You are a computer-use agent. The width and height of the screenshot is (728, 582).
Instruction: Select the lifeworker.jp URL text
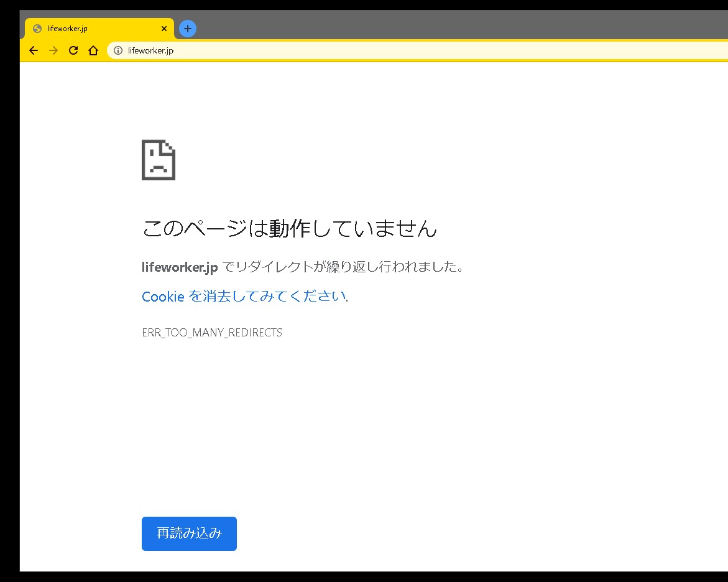click(x=149, y=50)
